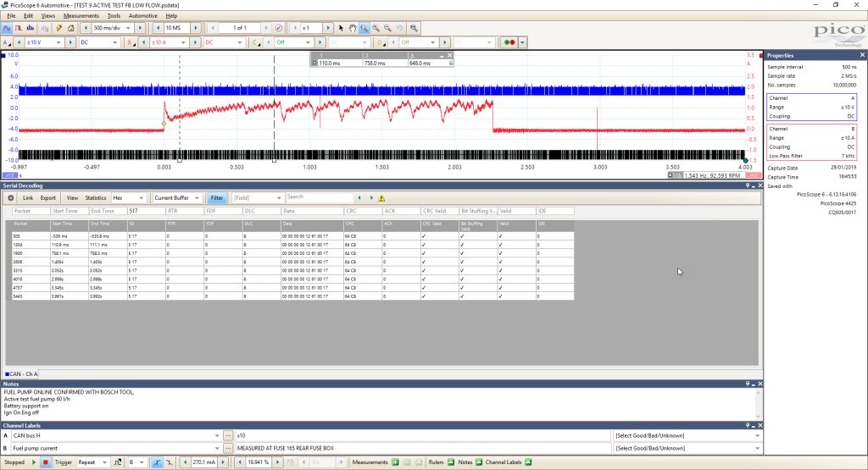The height and width of the screenshot is (470, 868).
Task: Open Channel C Off range dropdown
Action: [x=308, y=42]
